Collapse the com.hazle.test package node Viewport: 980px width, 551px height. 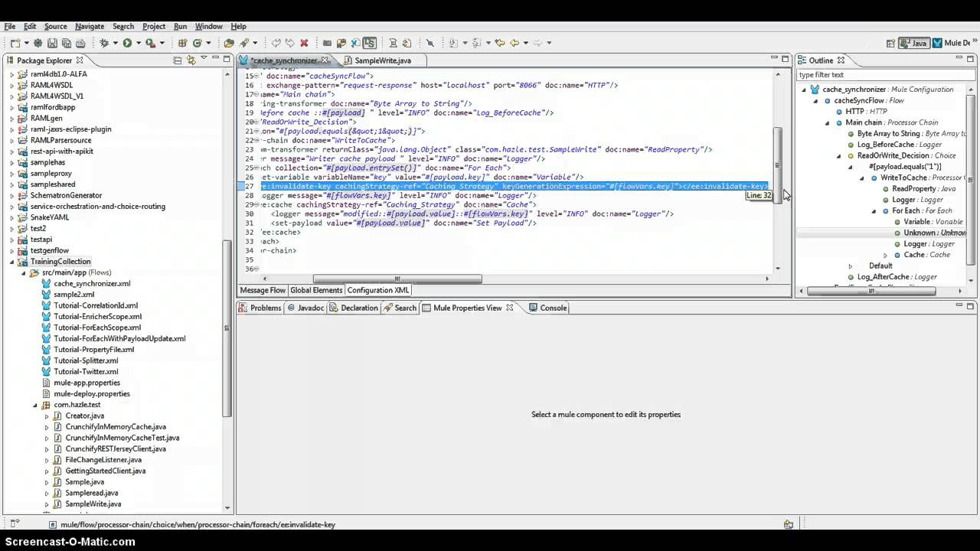pos(35,405)
